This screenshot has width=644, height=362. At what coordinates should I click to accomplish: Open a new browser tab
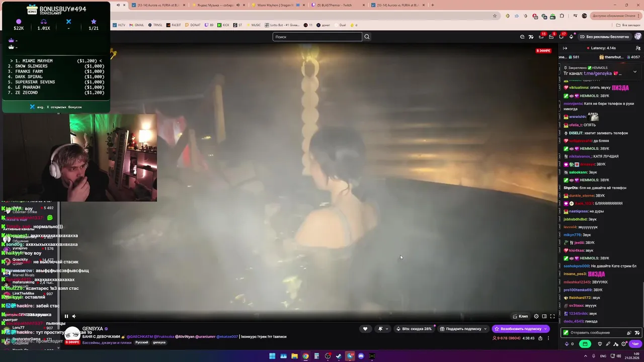tap(432, 5)
